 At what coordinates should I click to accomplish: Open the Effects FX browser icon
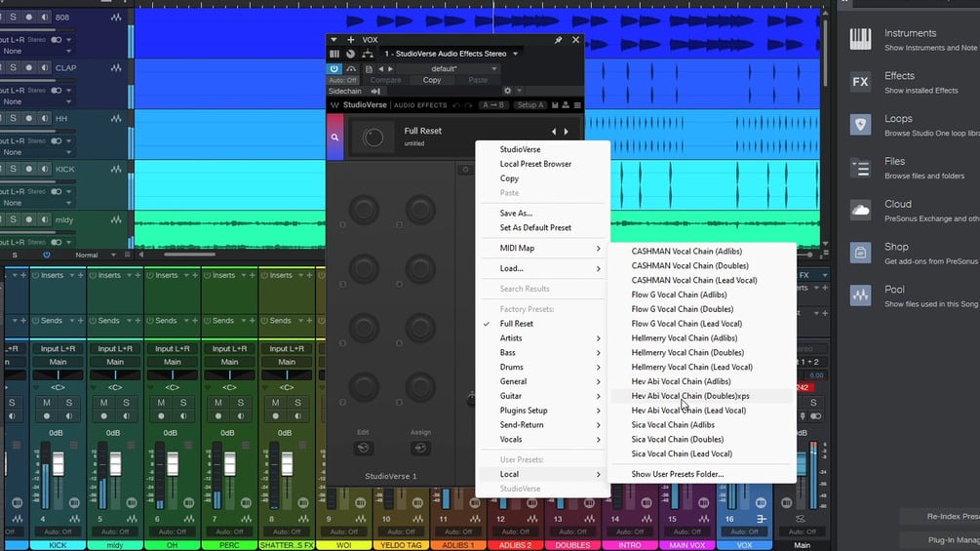pos(861,82)
